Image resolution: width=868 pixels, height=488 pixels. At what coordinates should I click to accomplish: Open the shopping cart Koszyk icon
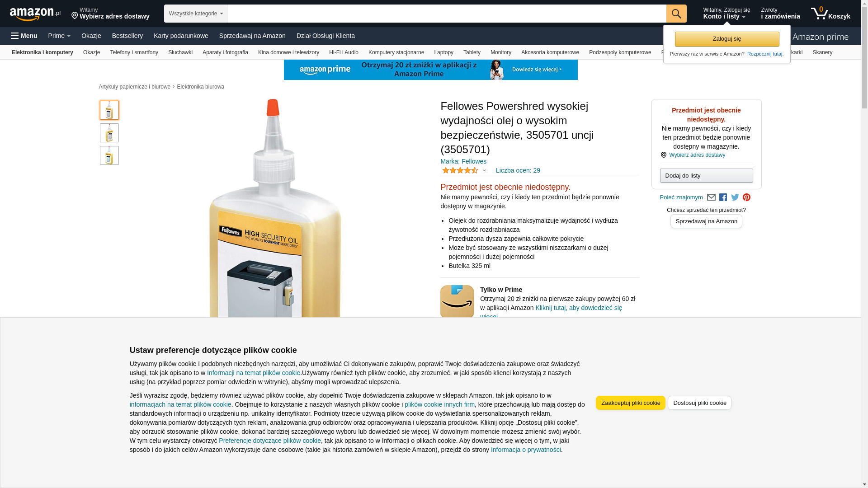coord(830,14)
